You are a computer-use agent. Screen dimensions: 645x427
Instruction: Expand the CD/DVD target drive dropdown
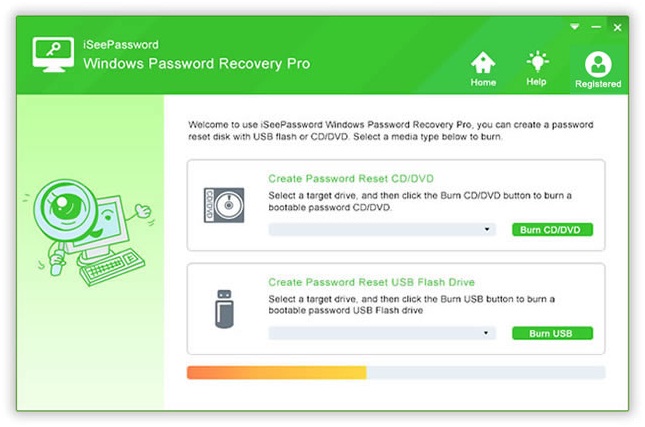point(382,230)
